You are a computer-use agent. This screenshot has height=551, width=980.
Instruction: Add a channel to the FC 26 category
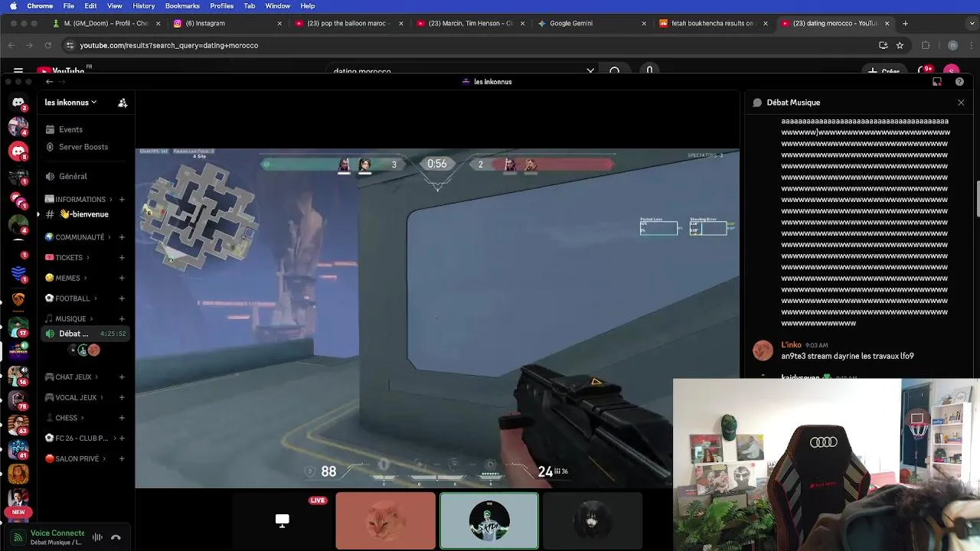pos(122,439)
